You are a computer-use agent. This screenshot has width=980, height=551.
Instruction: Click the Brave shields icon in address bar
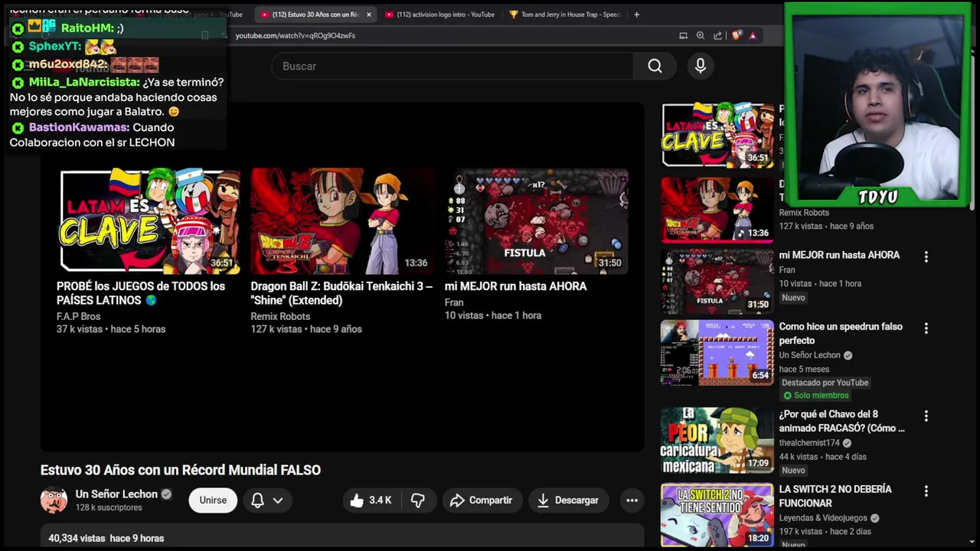(x=736, y=35)
